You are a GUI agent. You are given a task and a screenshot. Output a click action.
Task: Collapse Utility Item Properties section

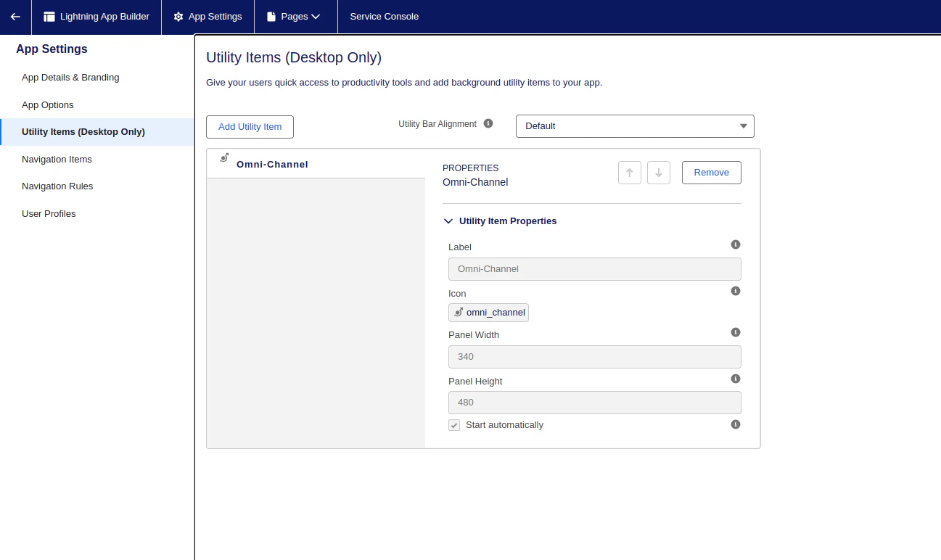[x=501, y=221]
